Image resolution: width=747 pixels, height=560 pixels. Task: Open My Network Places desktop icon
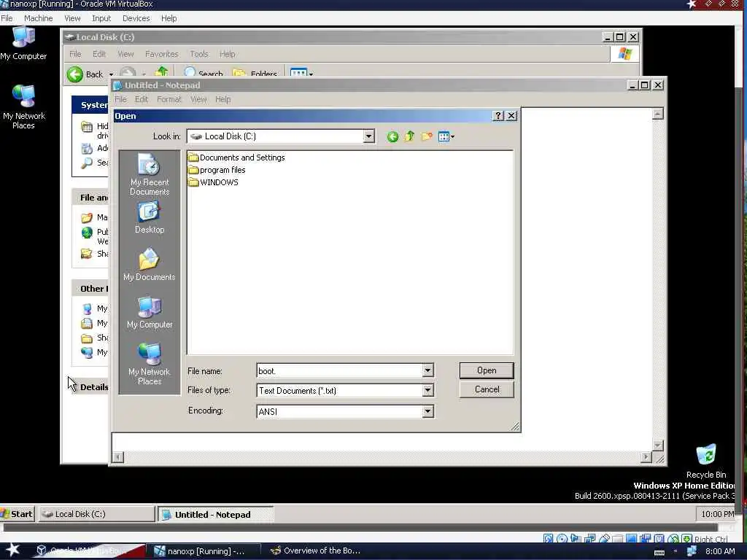(x=23, y=106)
